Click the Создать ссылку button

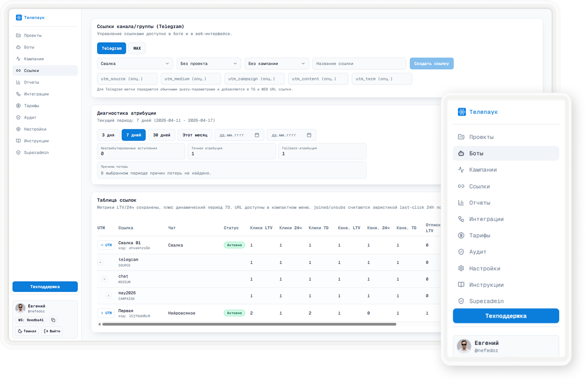point(431,64)
